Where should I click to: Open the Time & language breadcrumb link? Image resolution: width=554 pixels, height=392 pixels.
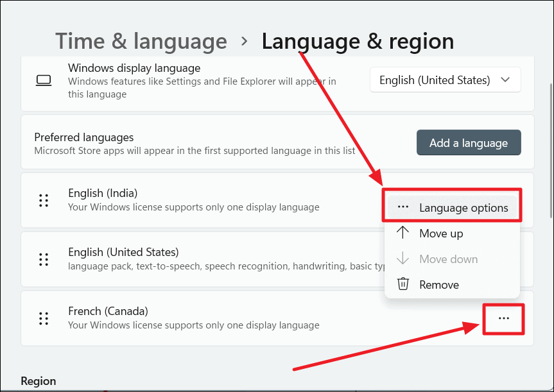tap(141, 40)
